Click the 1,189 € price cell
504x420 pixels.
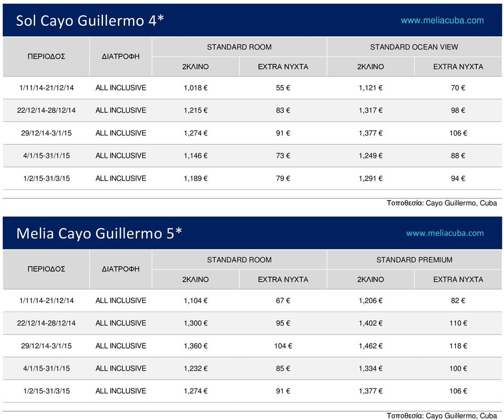click(195, 178)
